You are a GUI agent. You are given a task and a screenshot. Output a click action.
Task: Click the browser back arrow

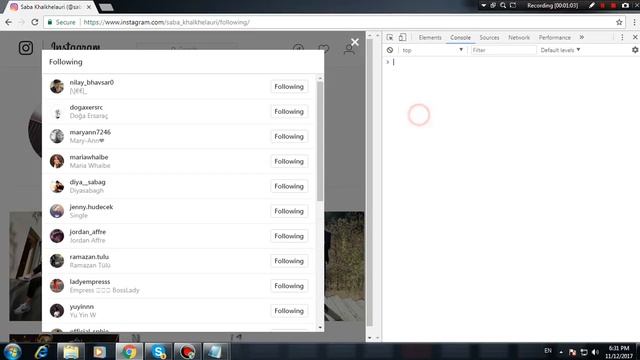(9, 22)
